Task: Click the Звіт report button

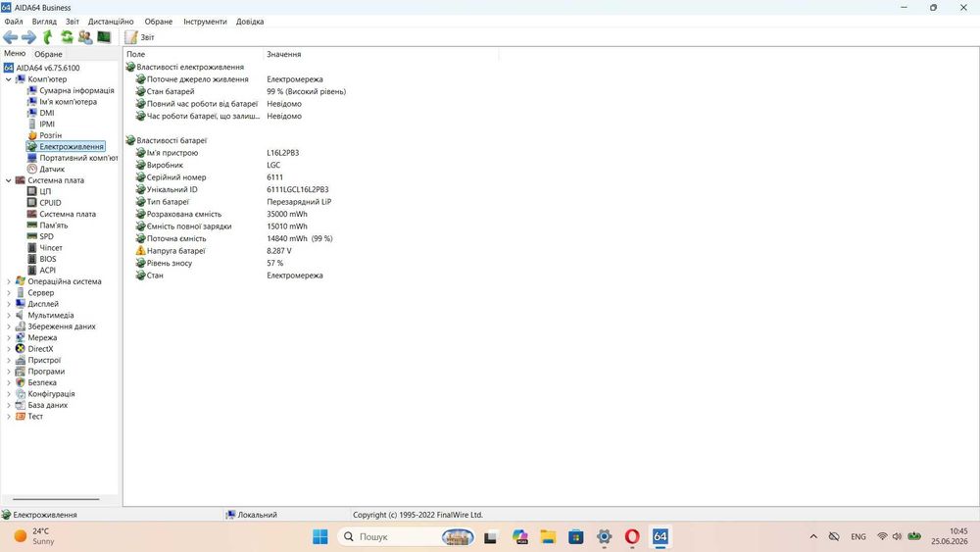Action: (x=140, y=37)
